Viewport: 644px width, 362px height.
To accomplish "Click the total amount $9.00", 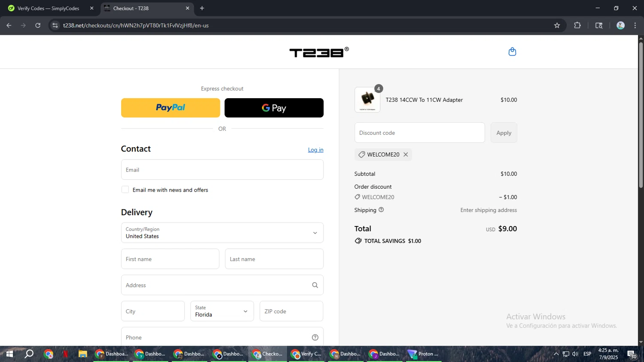I will pyautogui.click(x=507, y=229).
